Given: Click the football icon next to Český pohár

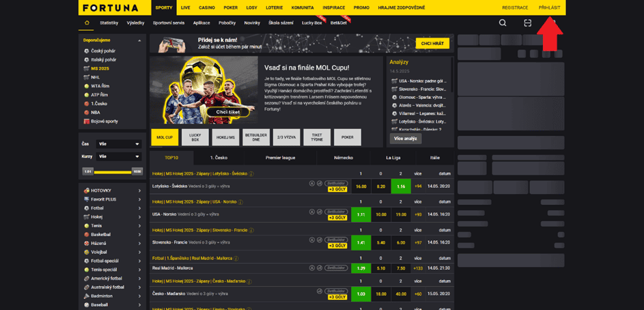Looking at the screenshot, I should click(86, 51).
